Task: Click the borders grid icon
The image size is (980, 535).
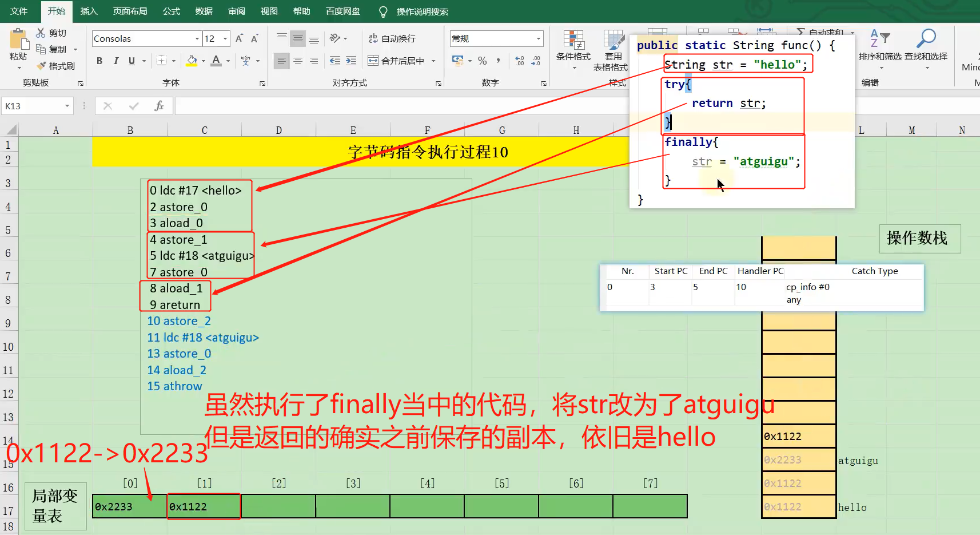Action: click(x=162, y=61)
